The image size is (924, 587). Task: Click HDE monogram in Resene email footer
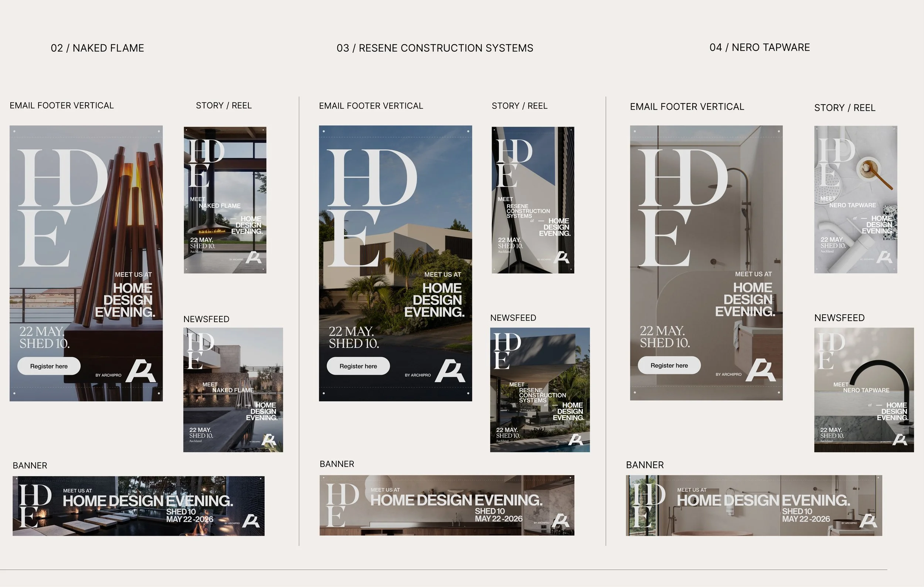point(372,207)
